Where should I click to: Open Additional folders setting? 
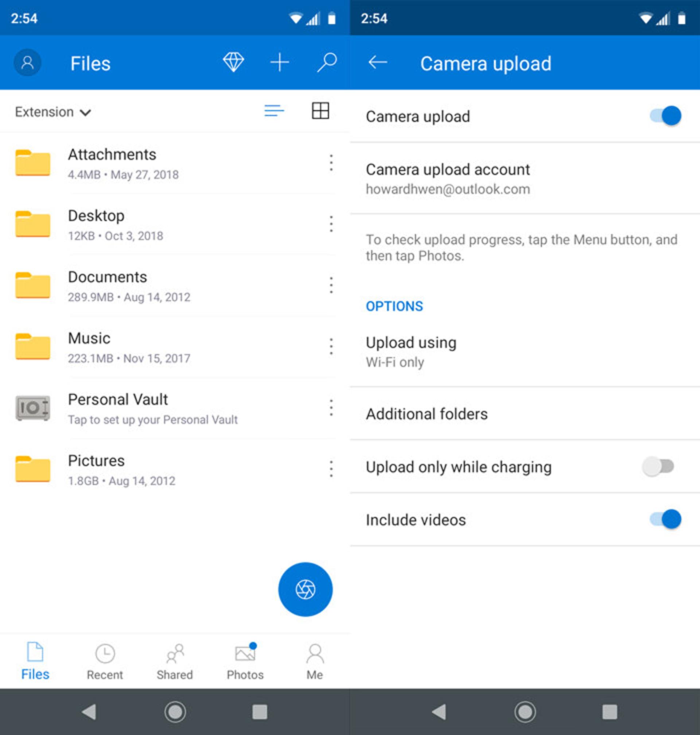point(525,414)
